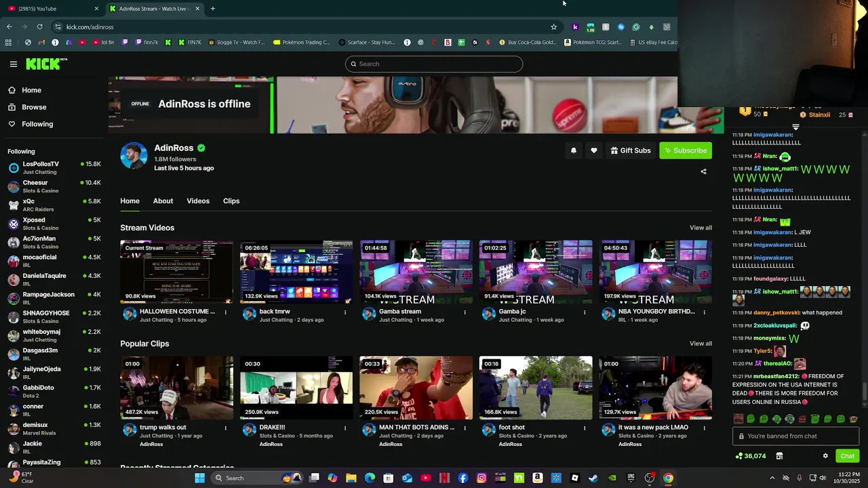868x488 pixels.
Task: Open the HALLOWEEN COSTUME stream video thumbnail
Action: [176, 272]
